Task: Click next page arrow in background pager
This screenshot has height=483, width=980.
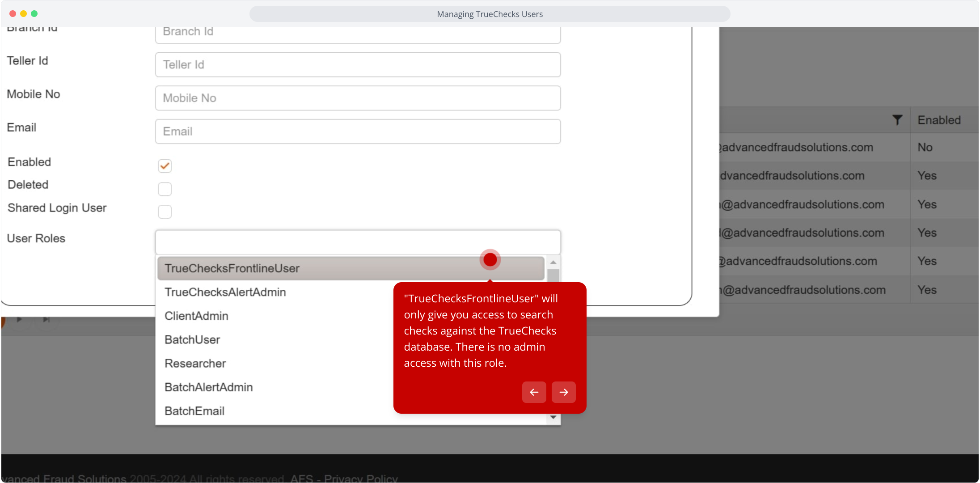Action: click(19, 319)
